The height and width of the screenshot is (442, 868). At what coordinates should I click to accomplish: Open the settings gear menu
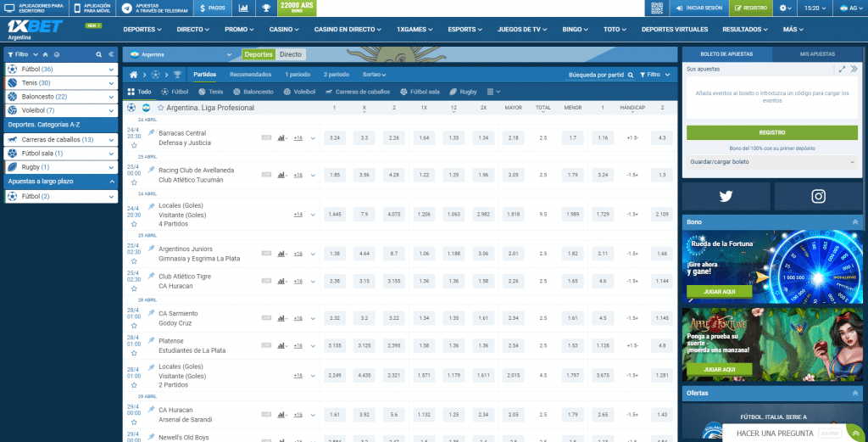coord(785,8)
